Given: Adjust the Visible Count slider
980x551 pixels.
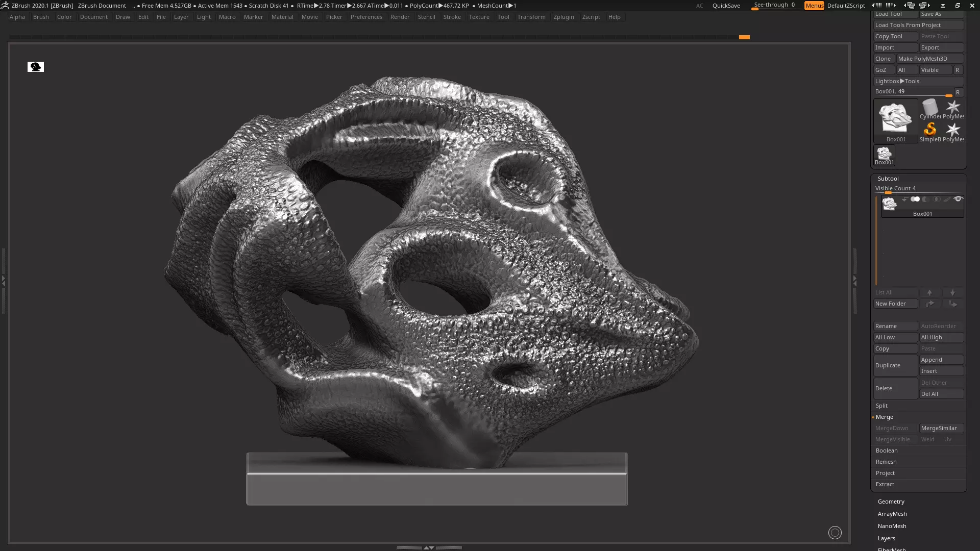Looking at the screenshot, I should pos(919,189).
